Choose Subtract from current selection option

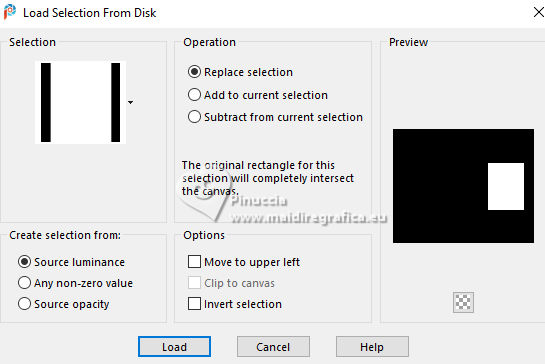click(194, 117)
